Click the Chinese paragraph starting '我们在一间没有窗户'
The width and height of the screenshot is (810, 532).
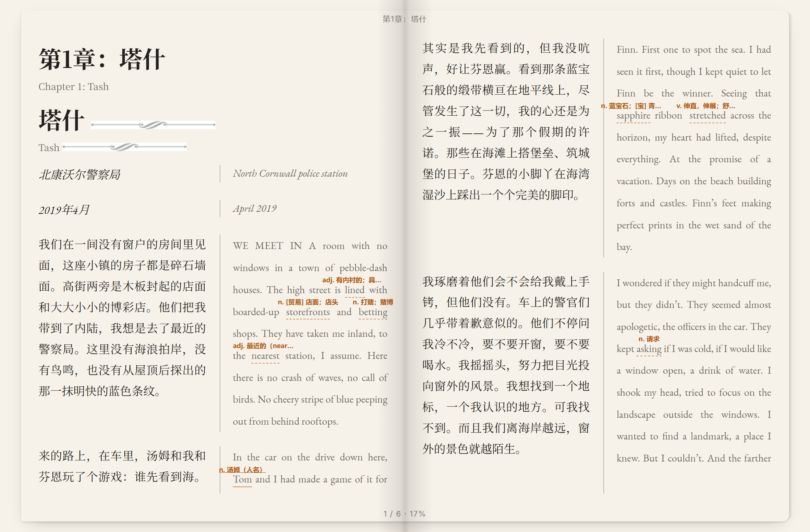coord(122,318)
